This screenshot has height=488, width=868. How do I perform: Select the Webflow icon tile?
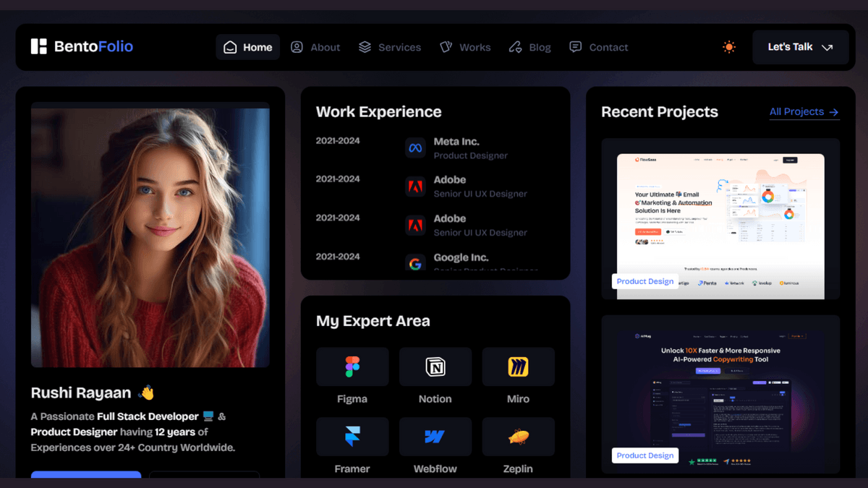click(x=435, y=437)
